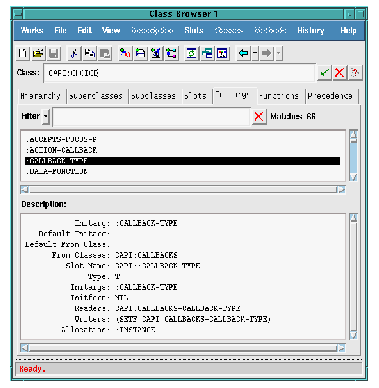Click the Inspect icon with red-blue nodes
The image size is (379, 388).
125,53
